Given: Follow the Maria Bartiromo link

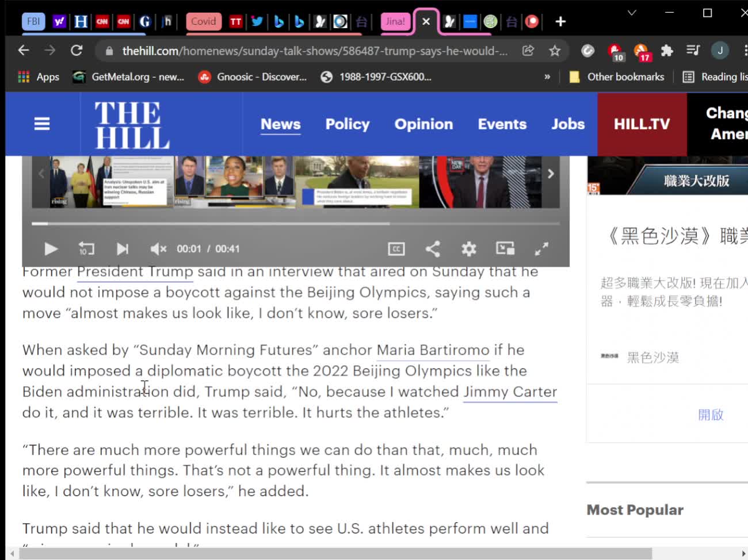Looking at the screenshot, I should click(x=433, y=350).
